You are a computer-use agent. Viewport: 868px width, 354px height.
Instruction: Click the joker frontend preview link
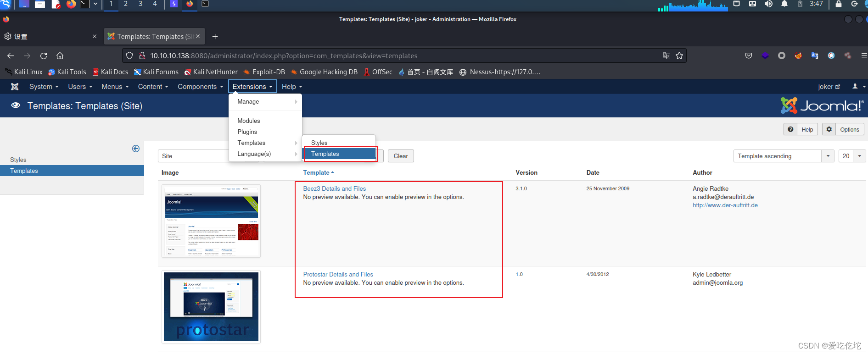coord(829,87)
